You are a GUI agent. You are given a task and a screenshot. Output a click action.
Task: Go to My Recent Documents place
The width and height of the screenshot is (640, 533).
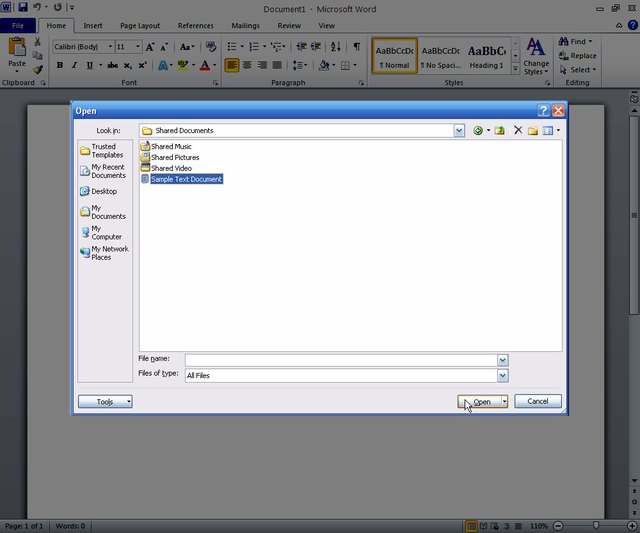coord(103,171)
